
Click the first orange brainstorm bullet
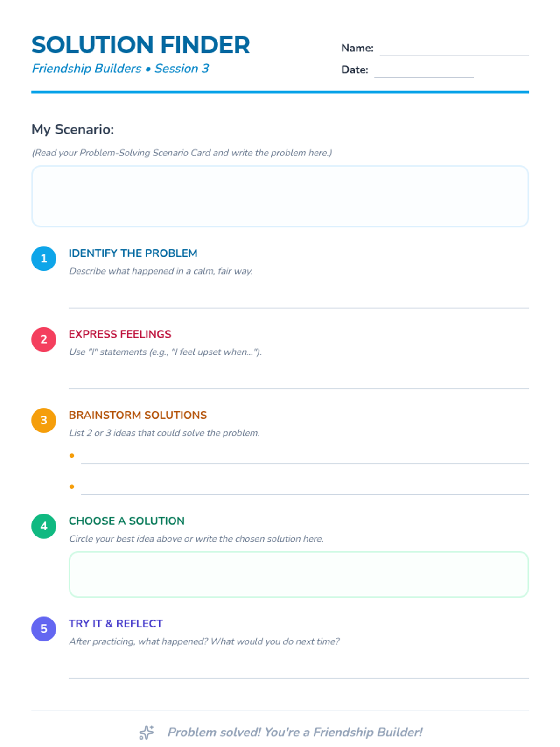pyautogui.click(x=72, y=455)
